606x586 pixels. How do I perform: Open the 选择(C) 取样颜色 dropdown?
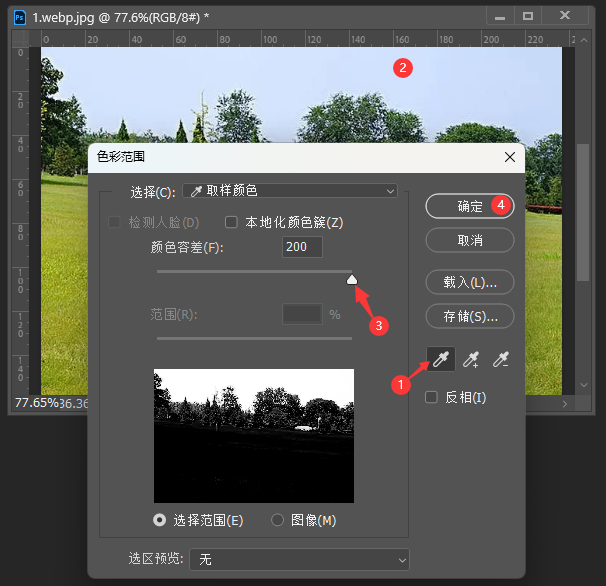[290, 191]
